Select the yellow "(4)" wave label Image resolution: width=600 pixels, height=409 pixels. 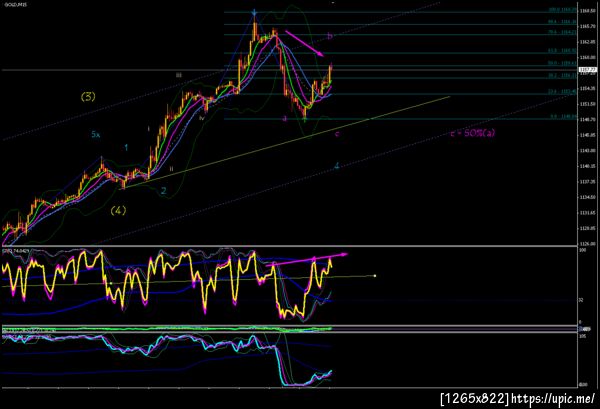118,210
